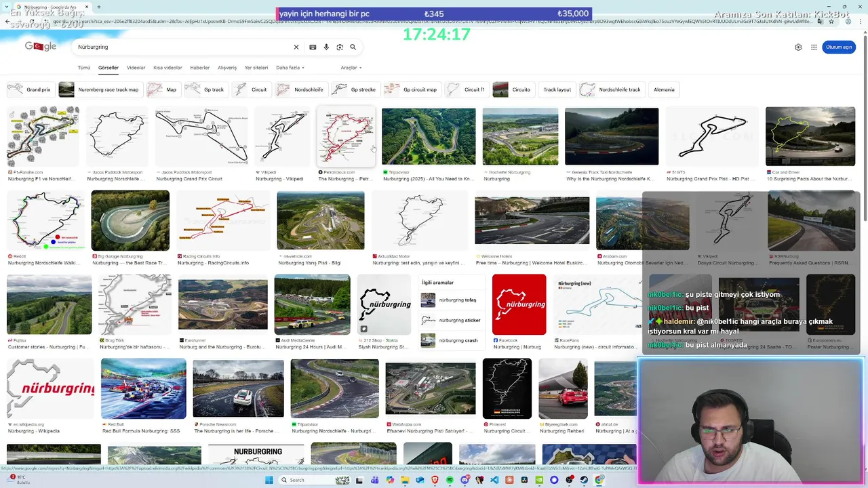Click related search nürburgring crash
The height and width of the screenshot is (488, 868).
pos(450,340)
